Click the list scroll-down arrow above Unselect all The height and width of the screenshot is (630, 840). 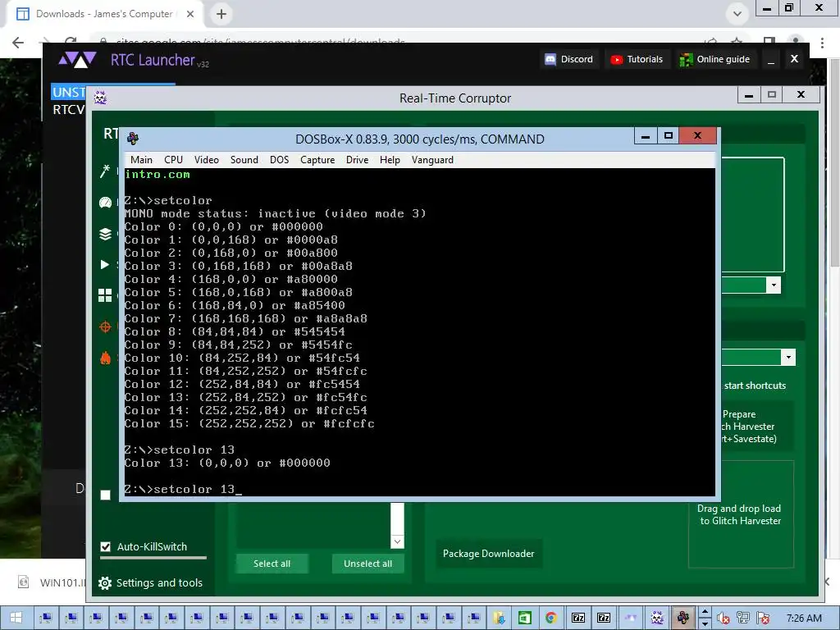pos(397,541)
